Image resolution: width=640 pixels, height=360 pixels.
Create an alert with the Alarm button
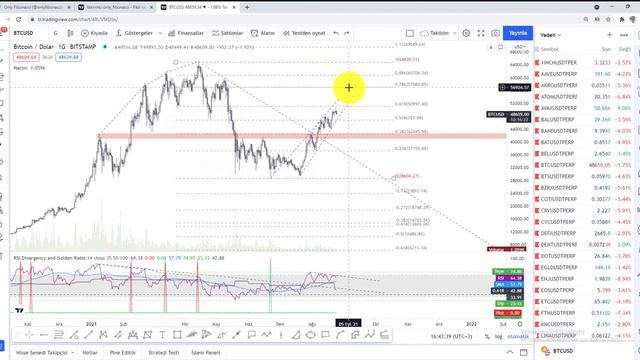263,33
